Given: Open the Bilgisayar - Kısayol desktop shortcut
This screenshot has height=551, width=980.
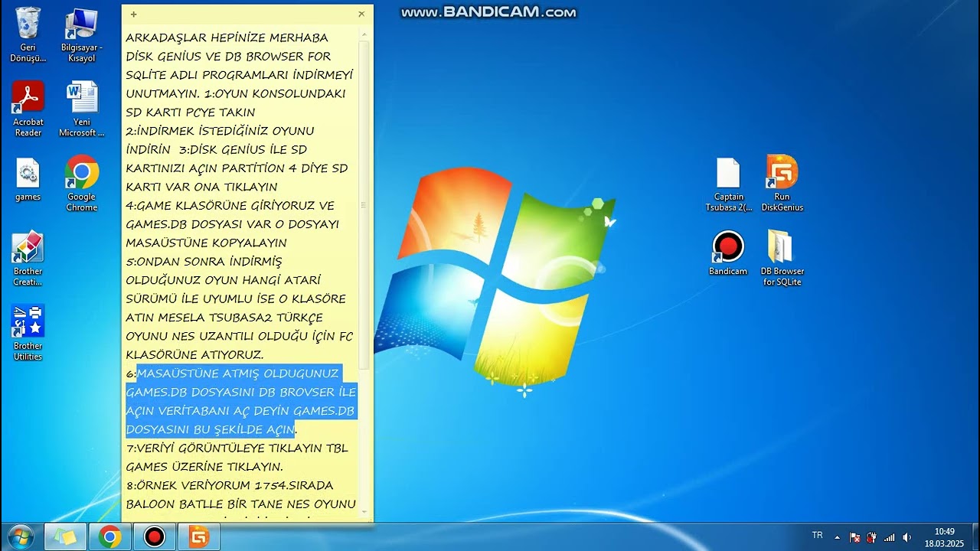Looking at the screenshot, I should 81,34.
